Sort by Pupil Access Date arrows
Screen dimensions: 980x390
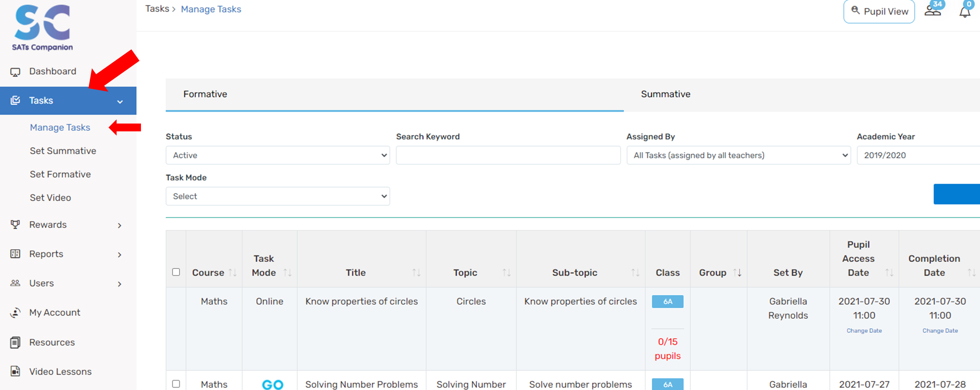click(x=889, y=272)
